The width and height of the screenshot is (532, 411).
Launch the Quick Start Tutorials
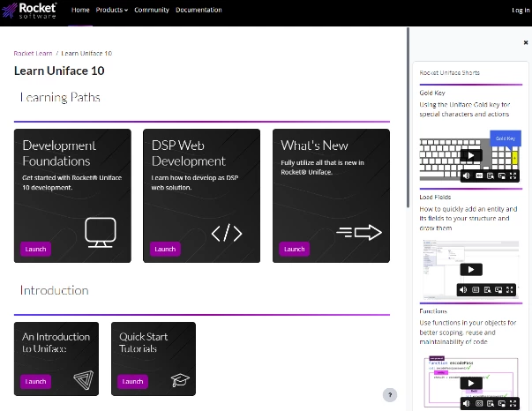pos(132,382)
